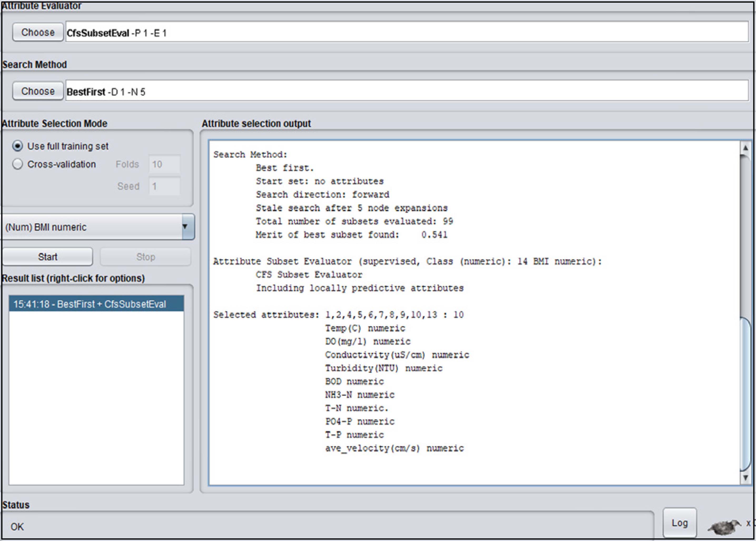Open the Log window

coord(679,523)
